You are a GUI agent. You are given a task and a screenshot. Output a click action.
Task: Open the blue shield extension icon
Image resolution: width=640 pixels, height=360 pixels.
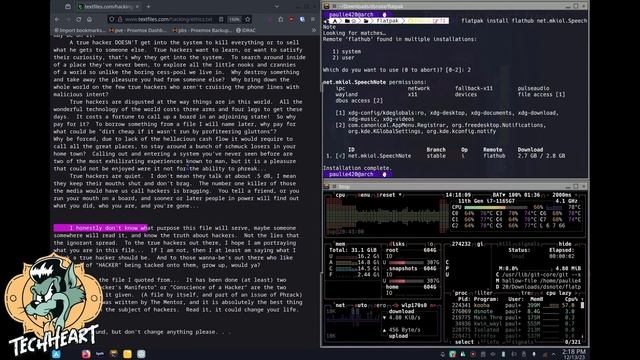coord(302,19)
